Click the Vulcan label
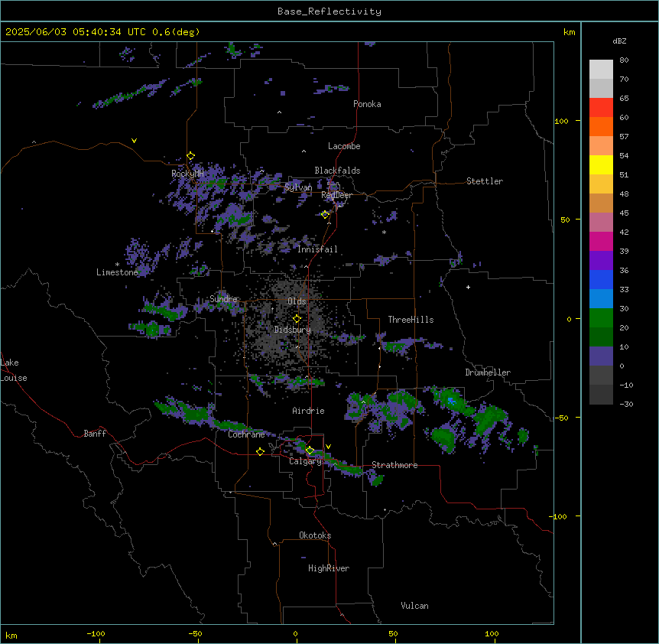Image resolution: width=659 pixels, height=644 pixels. (x=415, y=606)
